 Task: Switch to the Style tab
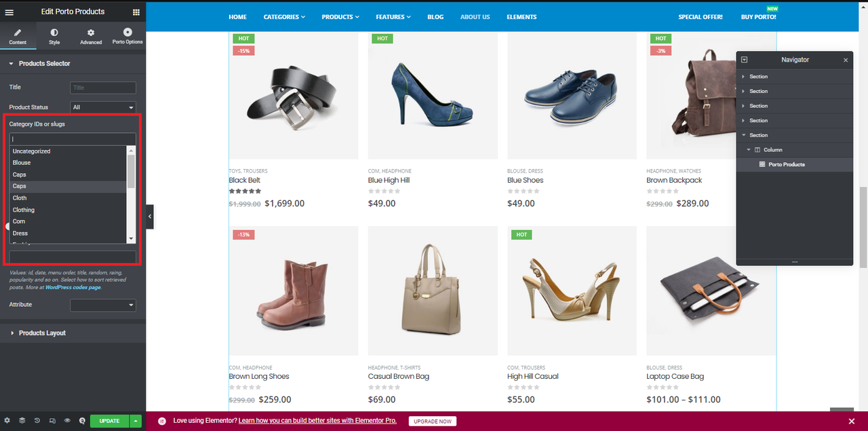coord(54,37)
